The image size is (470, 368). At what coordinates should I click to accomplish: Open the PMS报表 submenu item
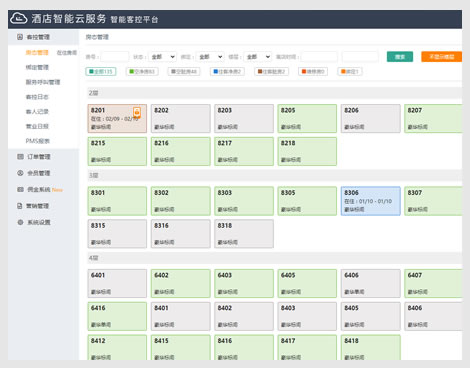click(x=37, y=141)
